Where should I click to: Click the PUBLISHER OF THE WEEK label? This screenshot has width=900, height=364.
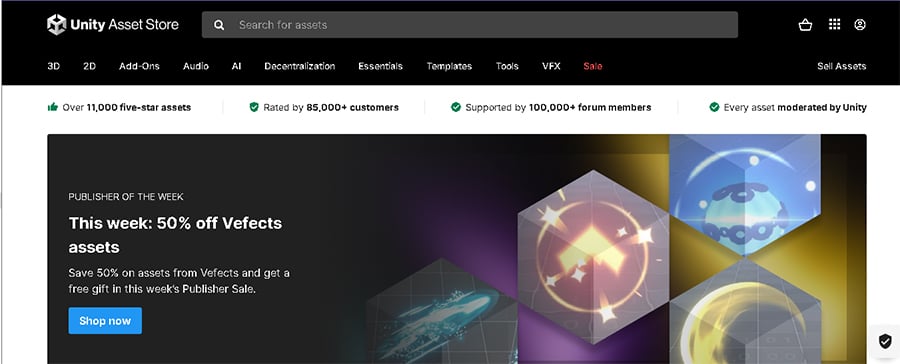point(126,196)
